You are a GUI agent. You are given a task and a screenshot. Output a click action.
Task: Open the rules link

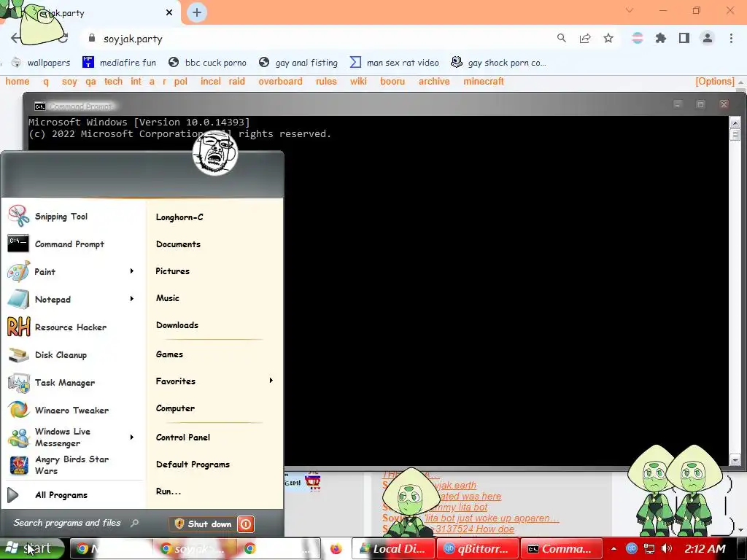[326, 82]
